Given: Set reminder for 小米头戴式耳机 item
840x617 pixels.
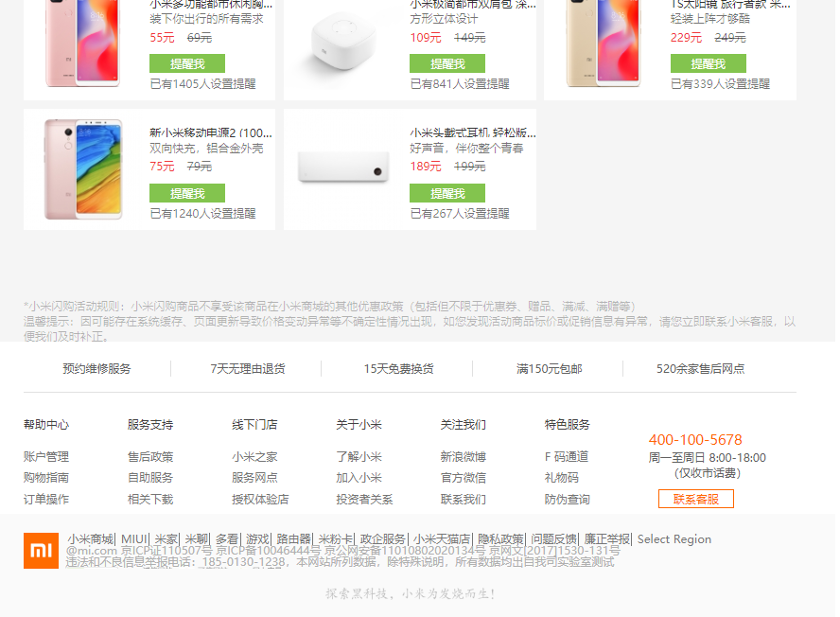Looking at the screenshot, I should click(447, 193).
